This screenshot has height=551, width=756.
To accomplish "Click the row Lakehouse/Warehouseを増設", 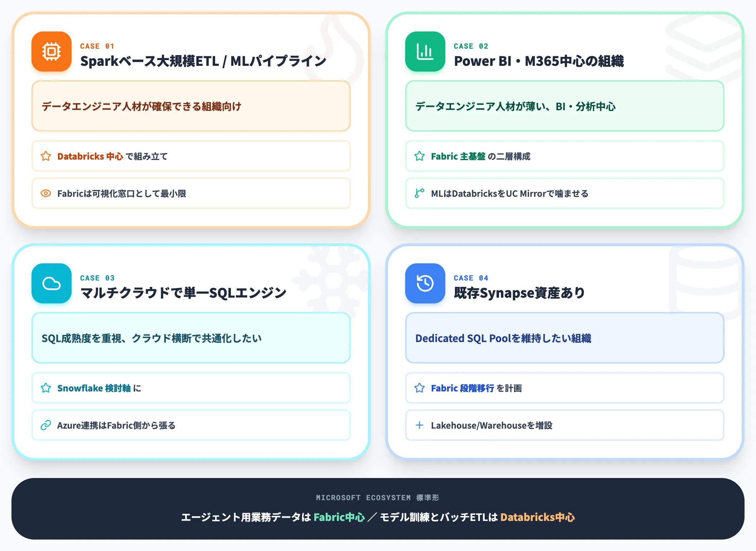I will click(565, 425).
